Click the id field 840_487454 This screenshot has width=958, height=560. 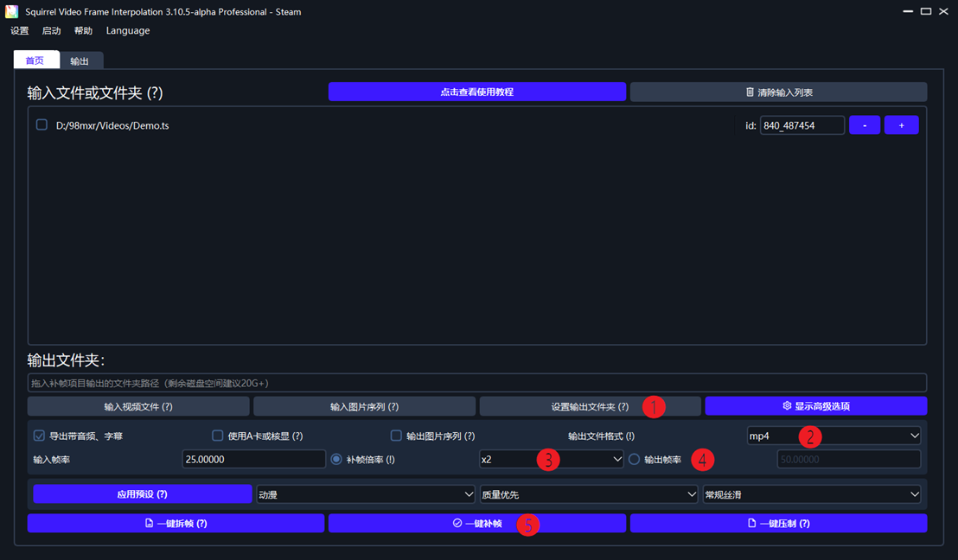[802, 125]
